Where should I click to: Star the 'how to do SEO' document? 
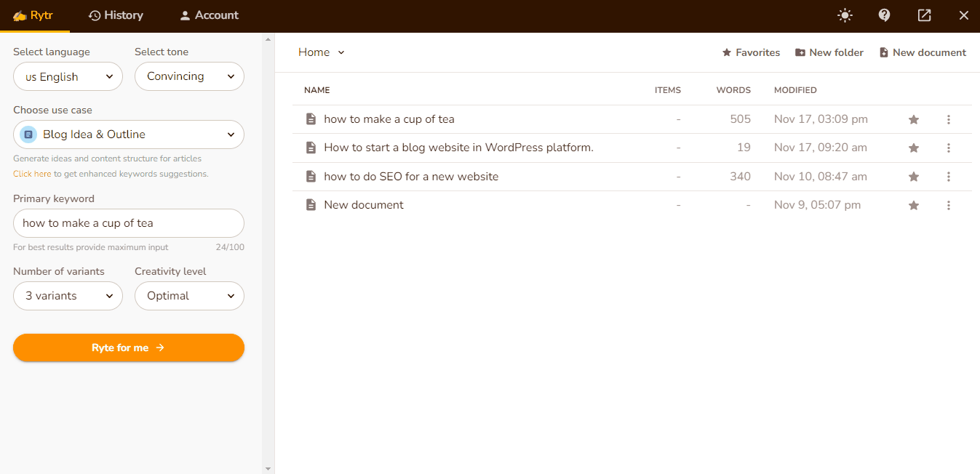pyautogui.click(x=914, y=177)
